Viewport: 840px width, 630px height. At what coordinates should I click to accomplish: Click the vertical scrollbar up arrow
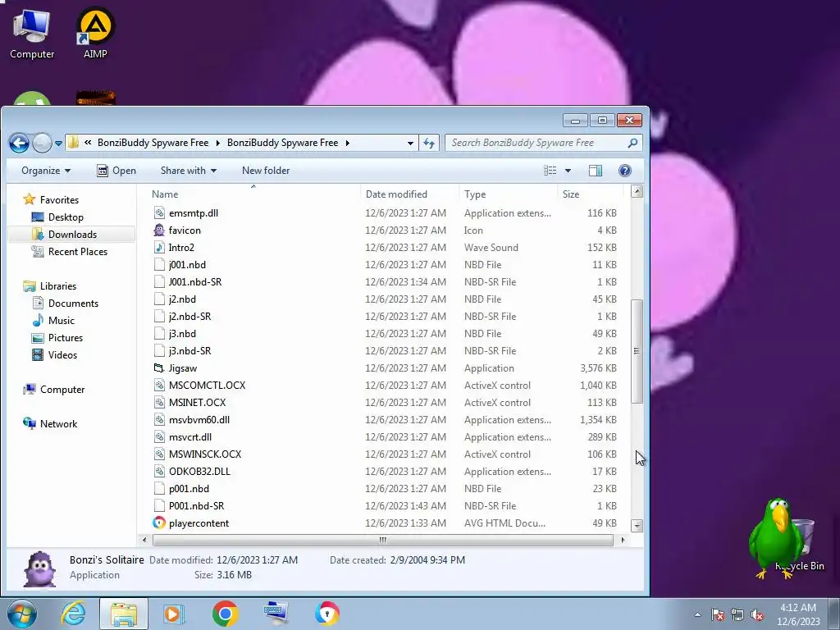click(x=637, y=191)
